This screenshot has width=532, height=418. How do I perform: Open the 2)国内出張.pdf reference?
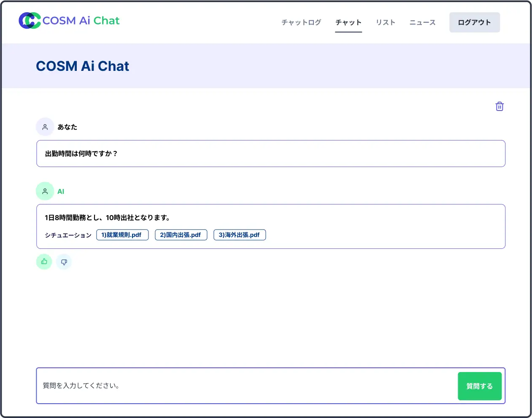pyautogui.click(x=181, y=235)
